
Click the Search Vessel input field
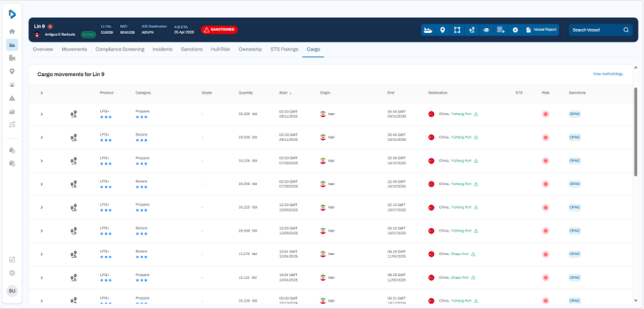click(595, 30)
